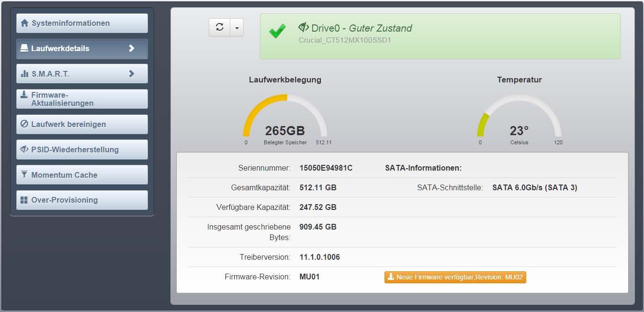Click the green checkmark status icon
The width and height of the screenshot is (644, 312).
click(277, 32)
